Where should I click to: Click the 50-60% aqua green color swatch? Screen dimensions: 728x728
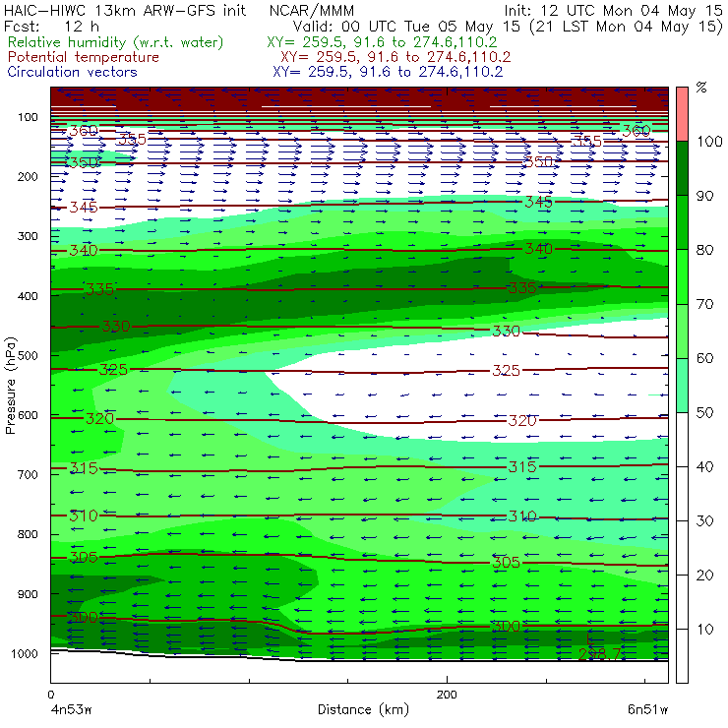coord(682,386)
